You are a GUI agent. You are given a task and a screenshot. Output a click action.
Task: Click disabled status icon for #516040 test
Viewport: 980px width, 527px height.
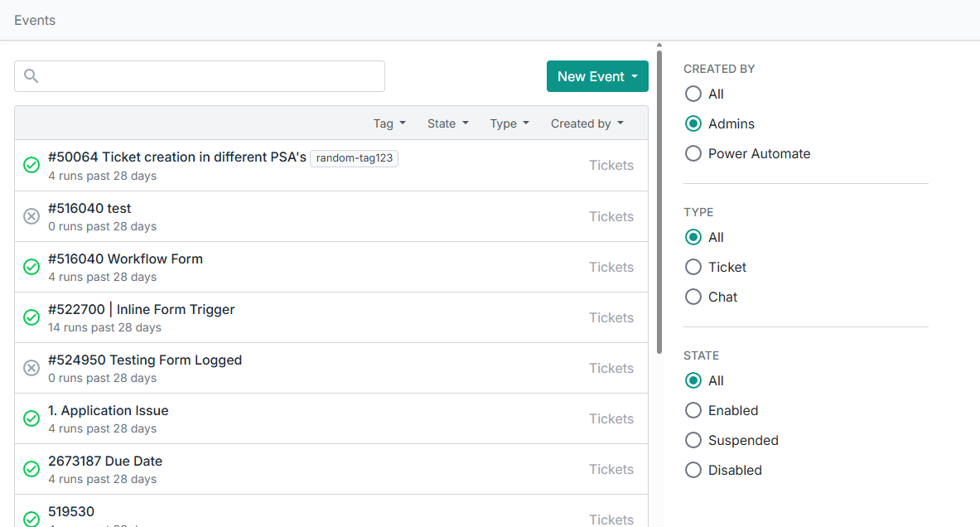(31, 216)
